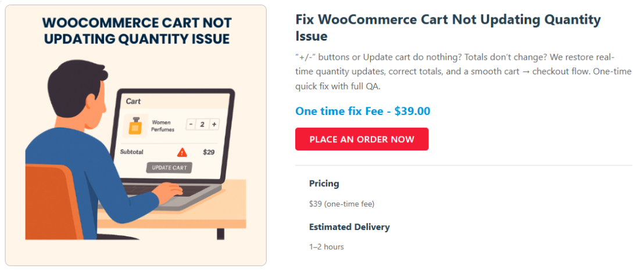
Task: Click the perfume bottle icon in the cart illustration
Action: (135, 125)
